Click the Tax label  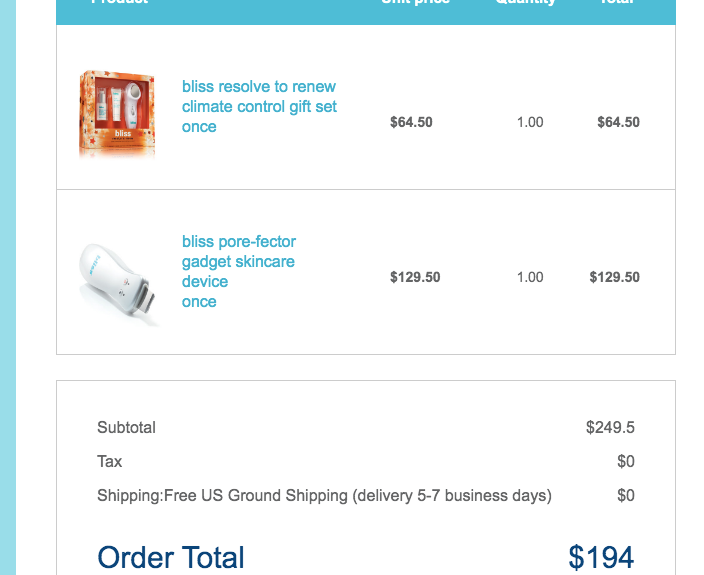click(x=110, y=461)
